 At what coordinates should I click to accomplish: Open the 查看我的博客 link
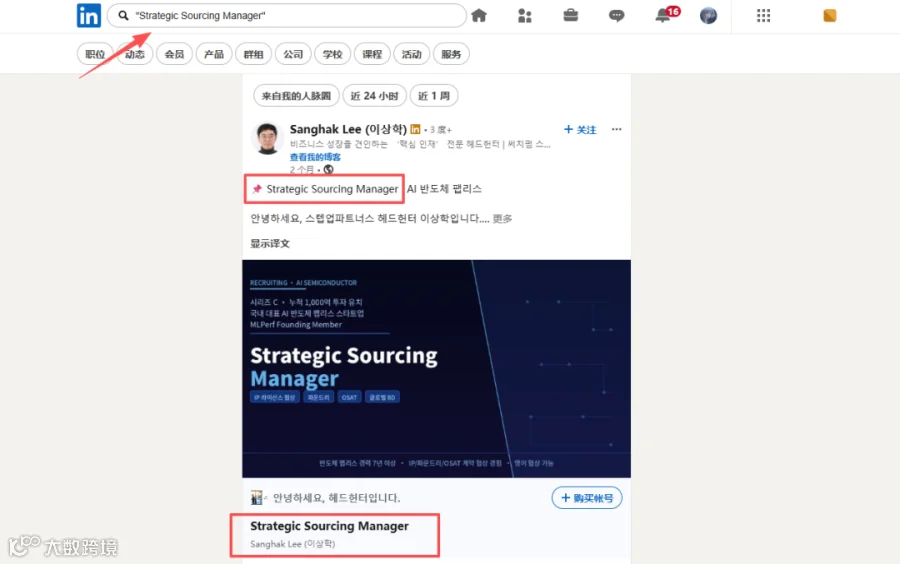coord(315,157)
